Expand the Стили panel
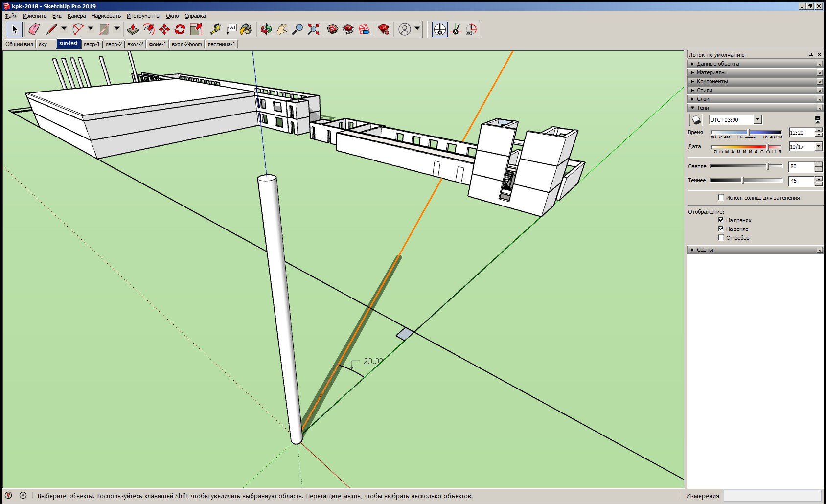The height and width of the screenshot is (504, 826). [755, 90]
